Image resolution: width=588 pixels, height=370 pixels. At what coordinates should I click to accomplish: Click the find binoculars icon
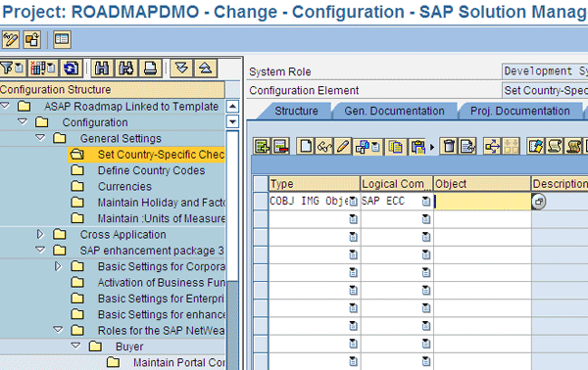[x=102, y=69]
